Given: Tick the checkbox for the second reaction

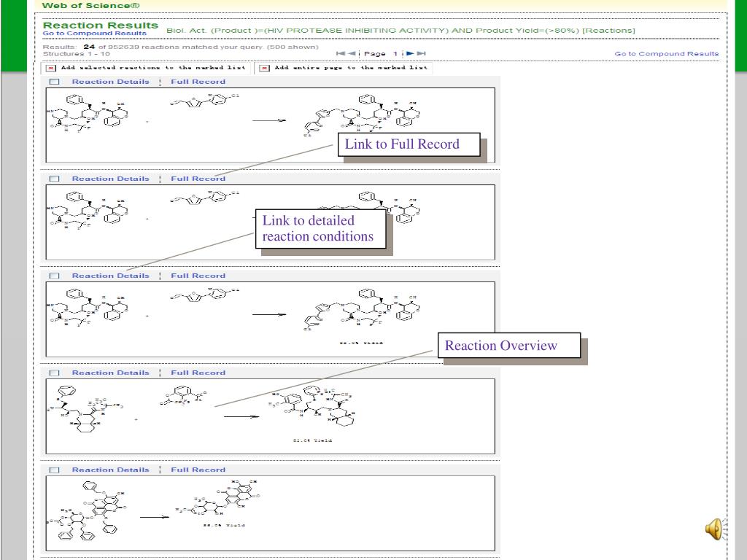Looking at the screenshot, I should click(54, 179).
